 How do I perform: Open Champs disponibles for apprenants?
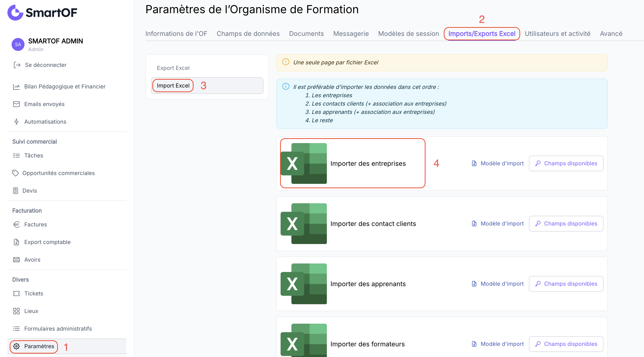pyautogui.click(x=566, y=284)
